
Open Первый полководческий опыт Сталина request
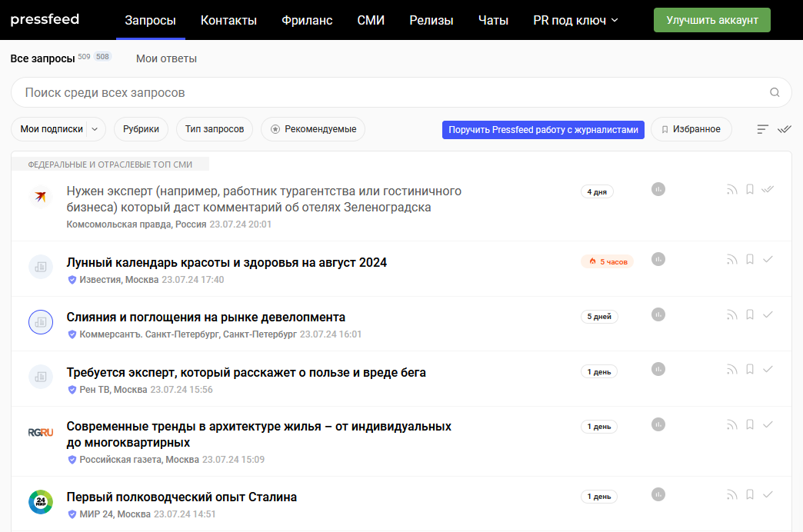(x=182, y=497)
